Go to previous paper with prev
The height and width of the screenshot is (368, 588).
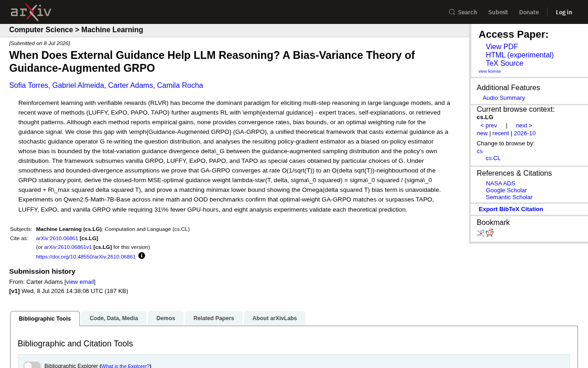pos(489,126)
